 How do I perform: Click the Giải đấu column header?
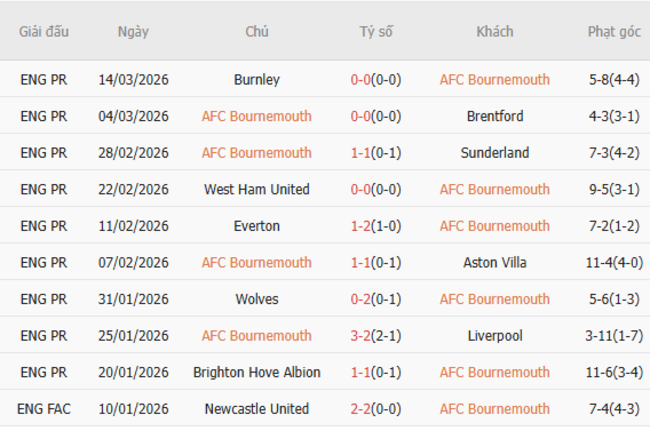[44, 32]
